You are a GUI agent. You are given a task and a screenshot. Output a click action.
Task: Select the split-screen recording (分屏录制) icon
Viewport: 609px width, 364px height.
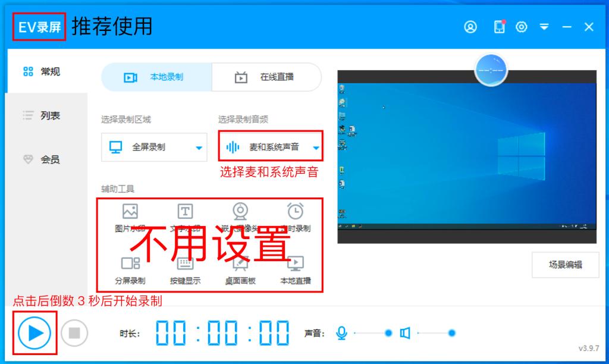pos(130,263)
